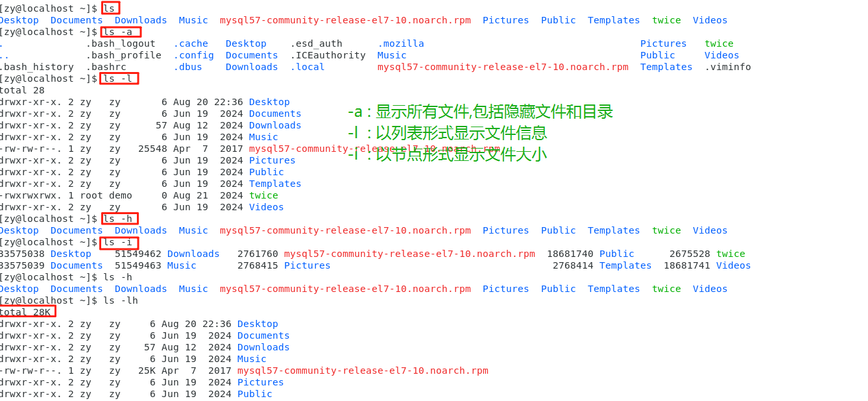
Task: Select the 'ls -lh' command text
Action: (121, 300)
